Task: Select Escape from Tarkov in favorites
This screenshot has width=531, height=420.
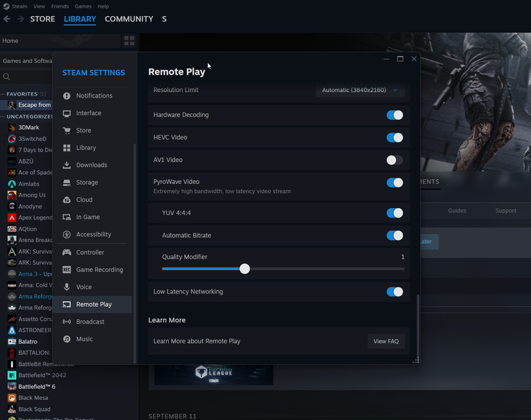Action: pyautogui.click(x=26, y=105)
